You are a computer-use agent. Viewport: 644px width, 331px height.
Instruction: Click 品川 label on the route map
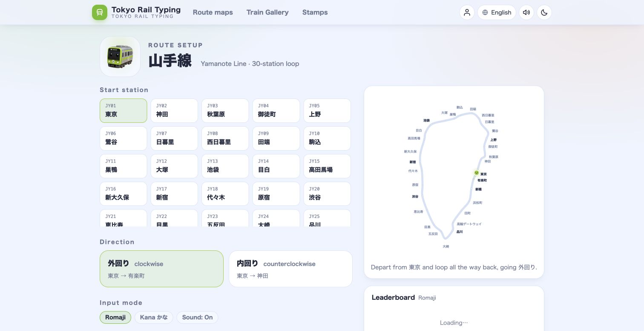pos(460,232)
